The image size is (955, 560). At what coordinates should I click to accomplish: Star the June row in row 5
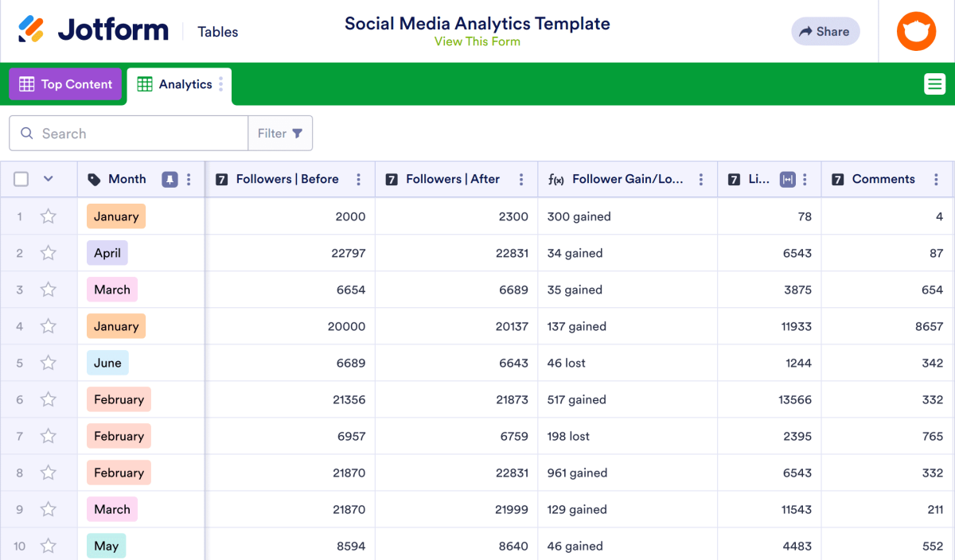pyautogui.click(x=48, y=362)
